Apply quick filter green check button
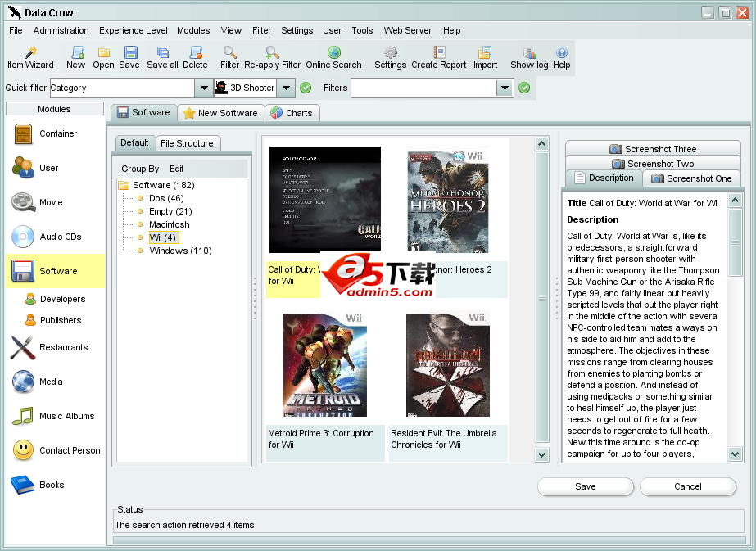This screenshot has height=551, width=756. click(x=306, y=88)
